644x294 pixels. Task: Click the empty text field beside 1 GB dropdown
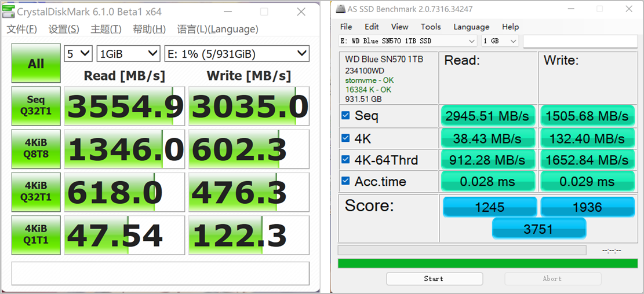coord(580,41)
